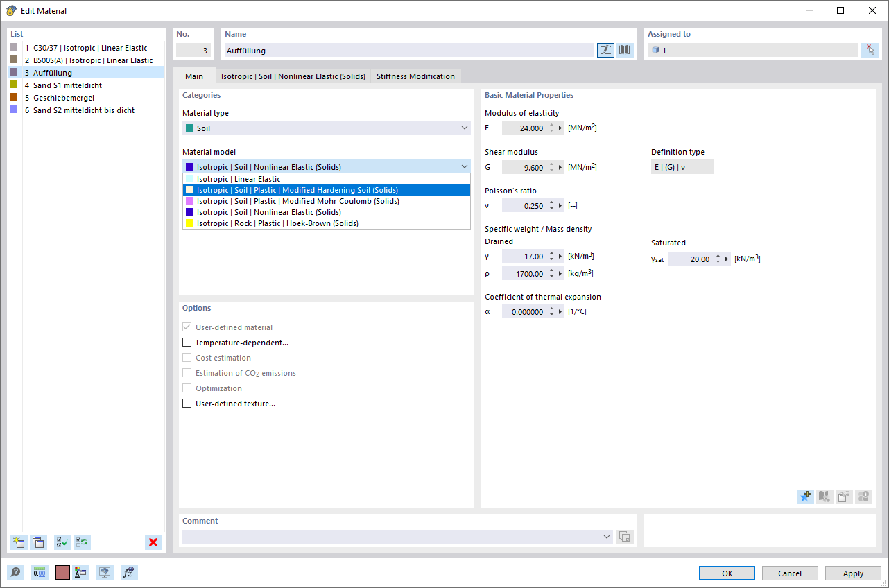Click the view display icon at bottom bar

coord(105,573)
